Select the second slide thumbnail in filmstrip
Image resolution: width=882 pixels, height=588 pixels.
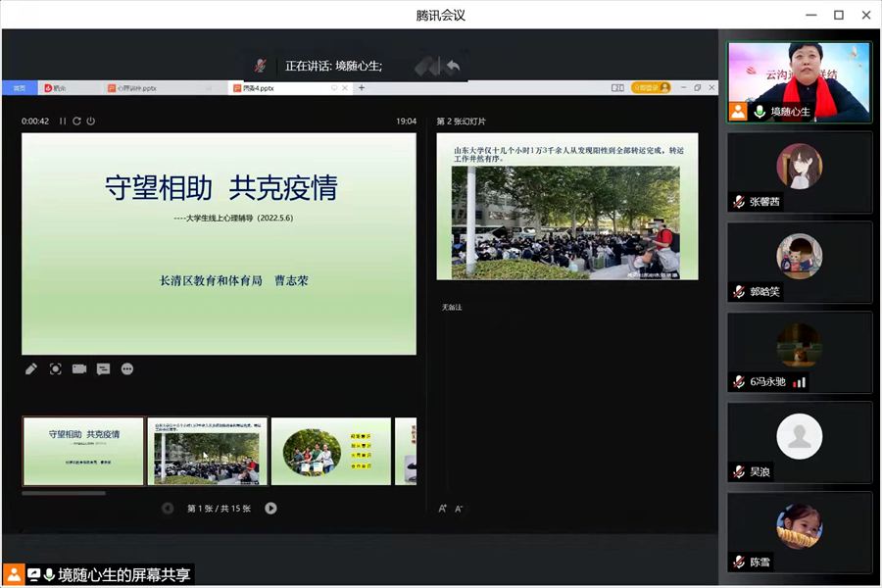point(207,451)
